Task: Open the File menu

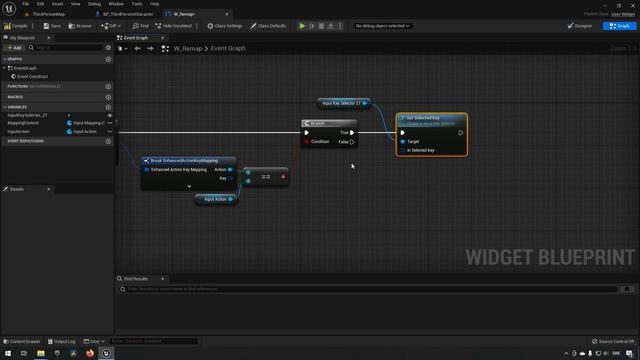Action: point(25,4)
